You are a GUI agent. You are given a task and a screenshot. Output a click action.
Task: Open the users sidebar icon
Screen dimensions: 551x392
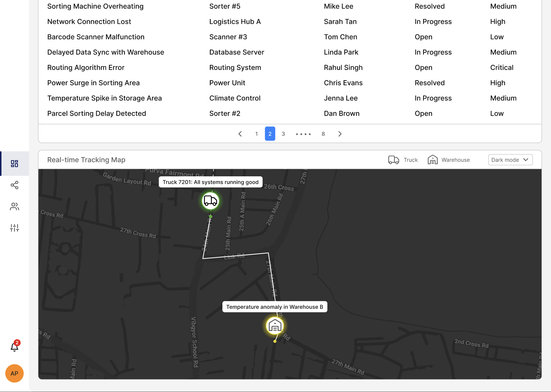tap(14, 206)
